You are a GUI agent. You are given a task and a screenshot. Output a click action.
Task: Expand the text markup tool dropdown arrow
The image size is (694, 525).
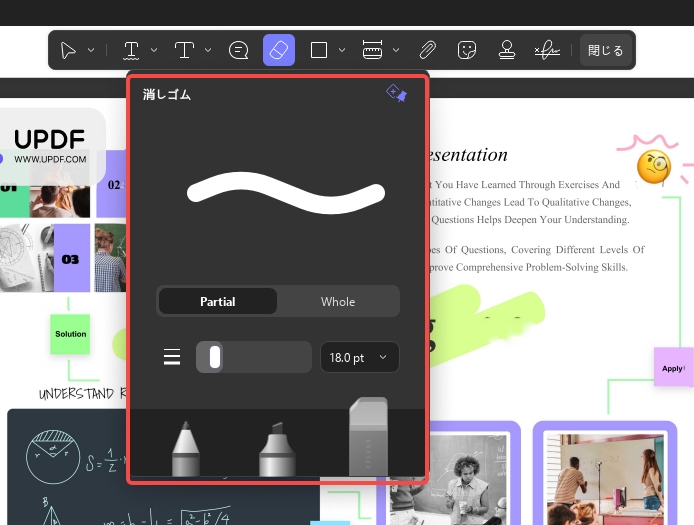[x=154, y=50]
